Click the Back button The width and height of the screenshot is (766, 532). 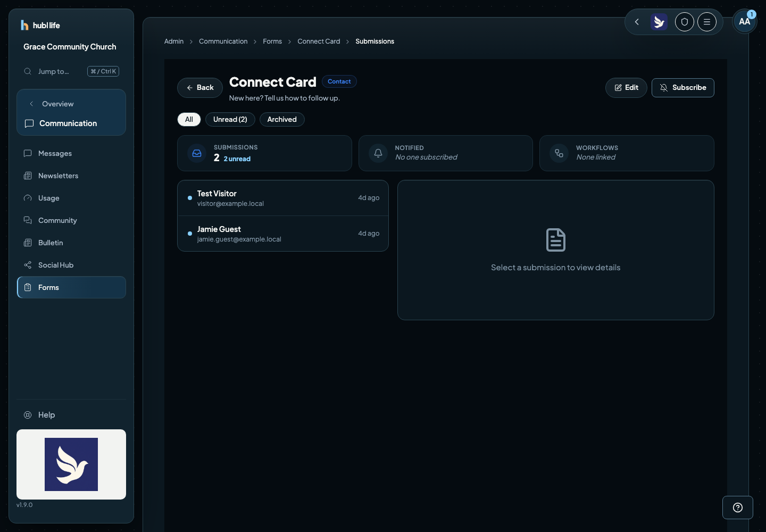(200, 88)
